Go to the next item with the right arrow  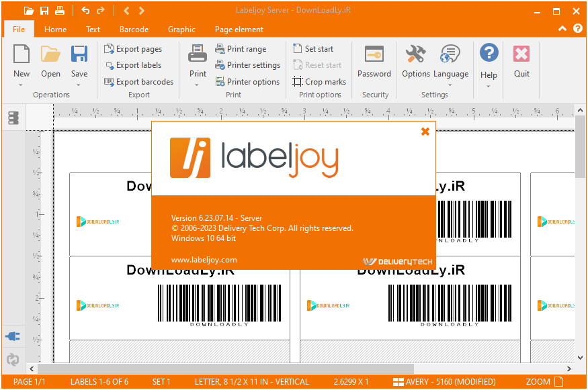click(141, 11)
